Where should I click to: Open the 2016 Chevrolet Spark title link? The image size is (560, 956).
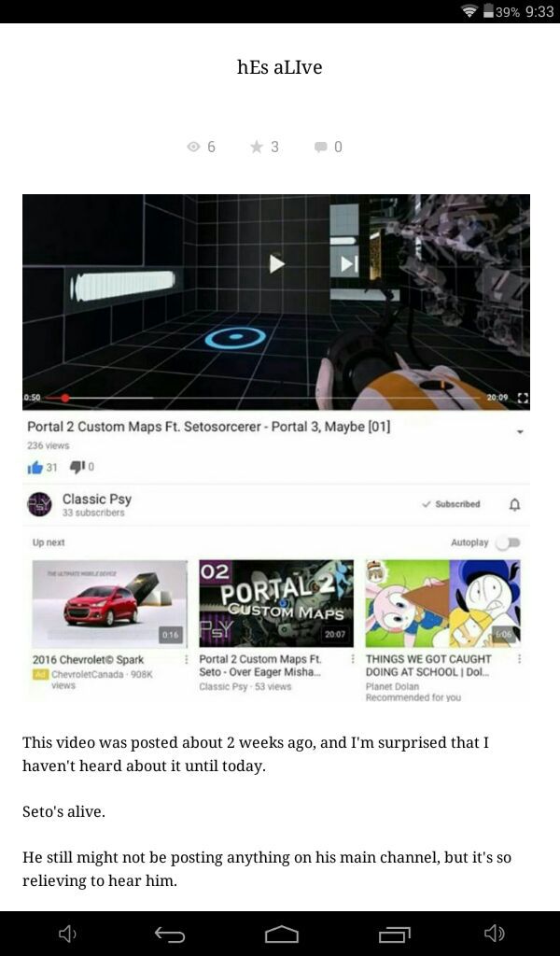click(x=89, y=659)
